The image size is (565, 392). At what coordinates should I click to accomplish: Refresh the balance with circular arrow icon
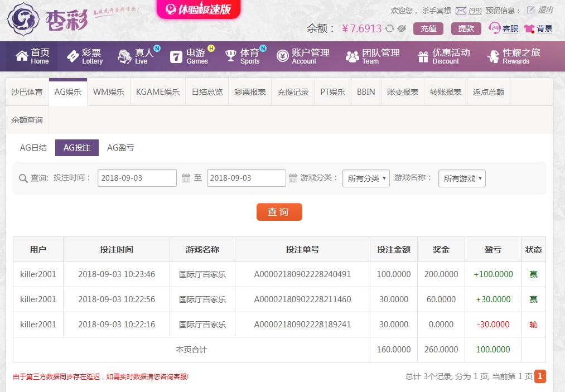[389, 28]
